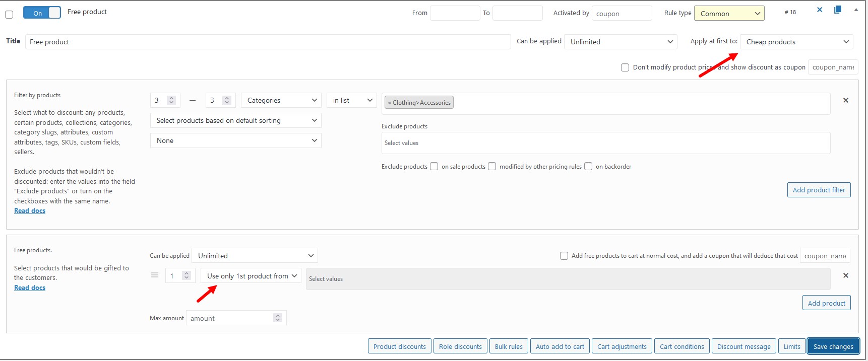Click the Activated by coupon field
Screen dimensions: 868x361
pos(622,13)
